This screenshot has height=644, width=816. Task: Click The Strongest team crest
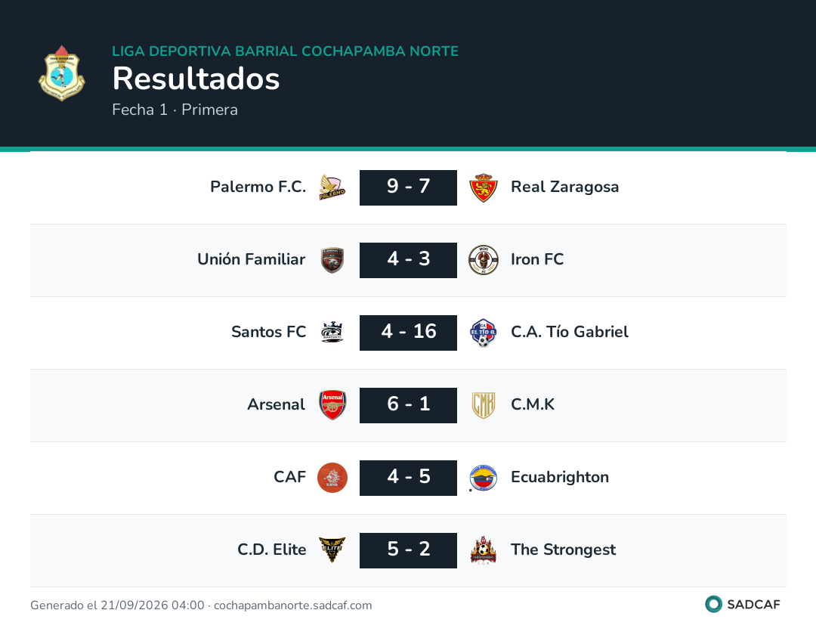(484, 550)
